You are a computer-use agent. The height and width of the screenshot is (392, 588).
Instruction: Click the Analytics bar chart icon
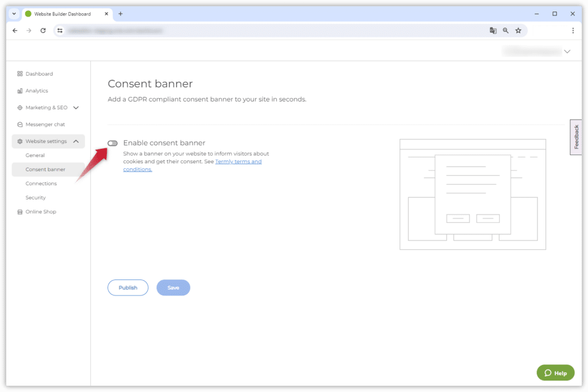pyautogui.click(x=20, y=91)
